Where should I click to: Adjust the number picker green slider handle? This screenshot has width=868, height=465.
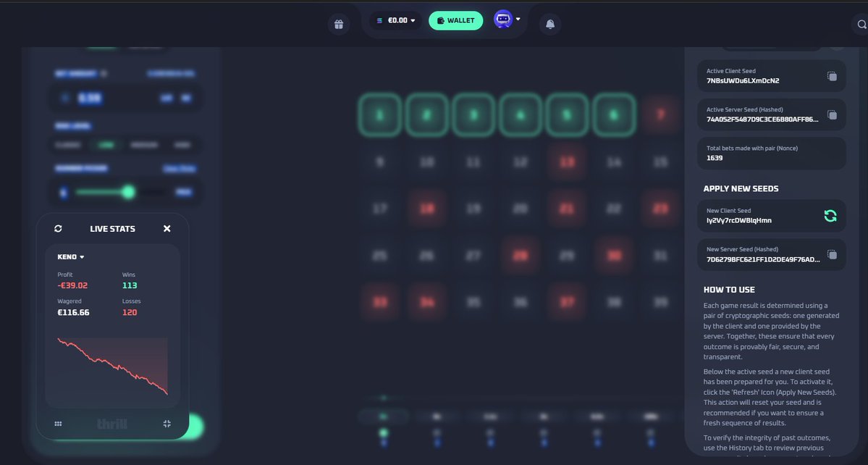pyautogui.click(x=128, y=192)
